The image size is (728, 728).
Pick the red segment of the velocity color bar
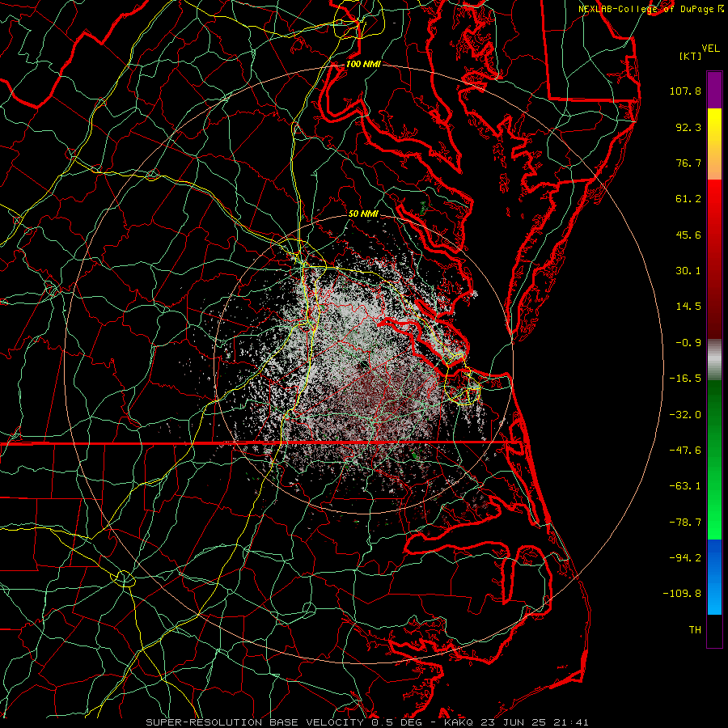714,259
